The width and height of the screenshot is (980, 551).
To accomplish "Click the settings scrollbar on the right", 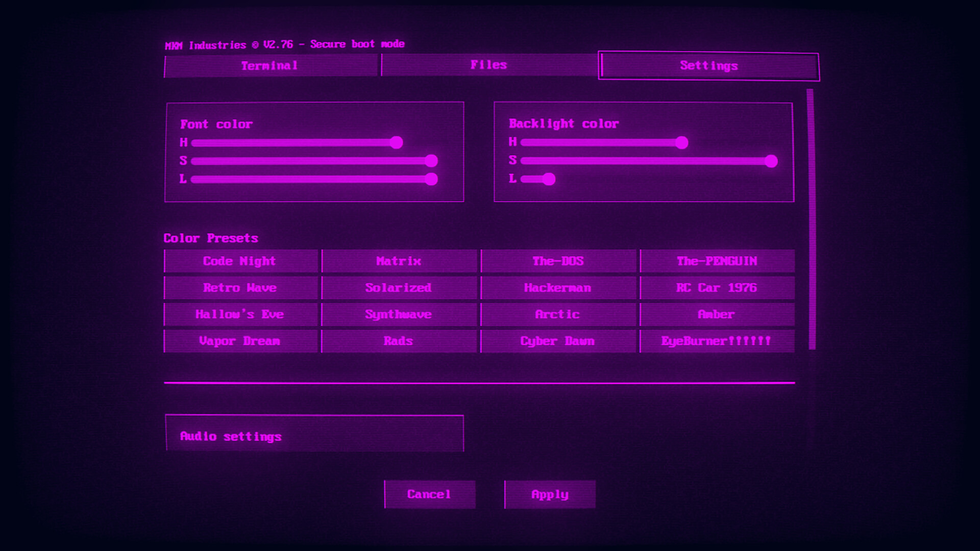I will point(811,219).
